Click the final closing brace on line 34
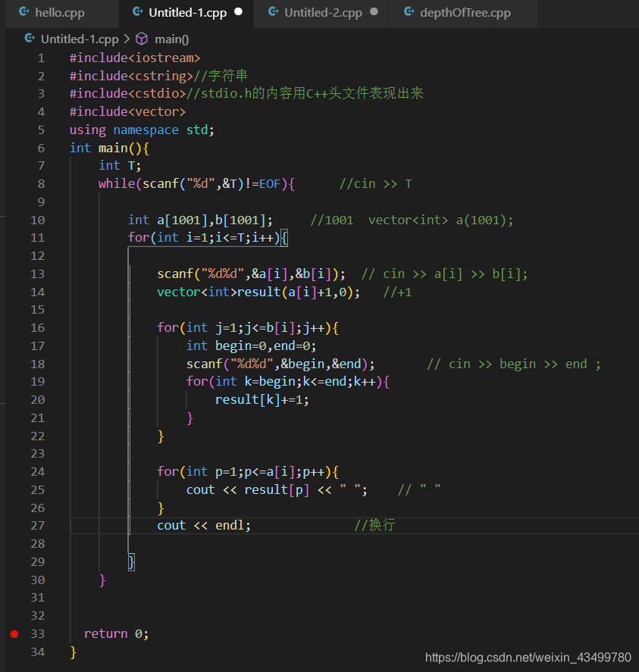This screenshot has width=639, height=672. [x=73, y=652]
